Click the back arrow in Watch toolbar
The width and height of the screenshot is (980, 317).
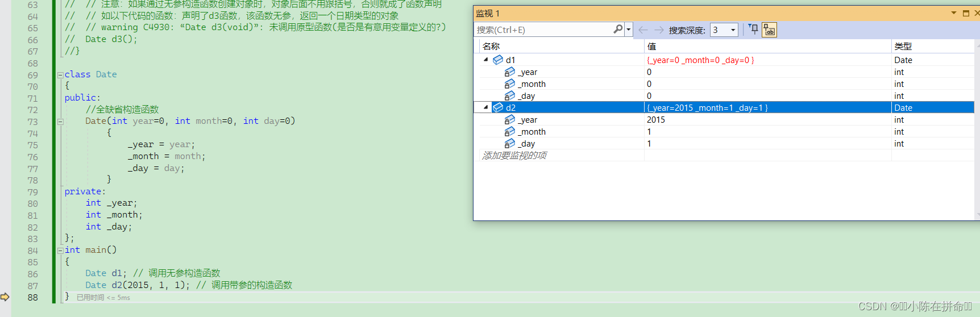[x=643, y=30]
